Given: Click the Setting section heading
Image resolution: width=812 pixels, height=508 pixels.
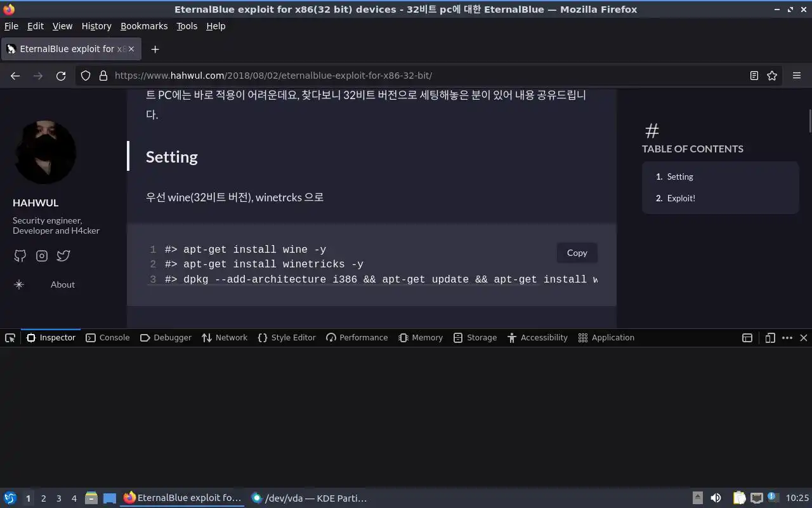Looking at the screenshot, I should 172,157.
